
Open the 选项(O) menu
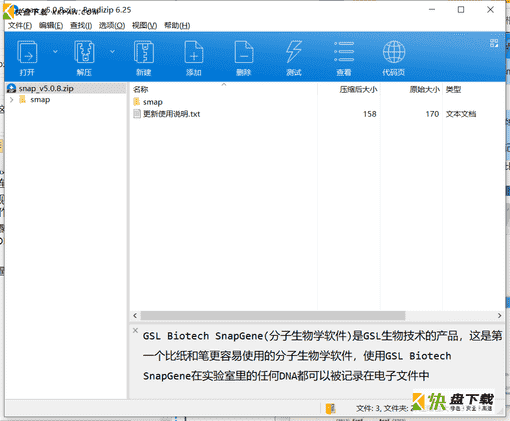click(112, 26)
